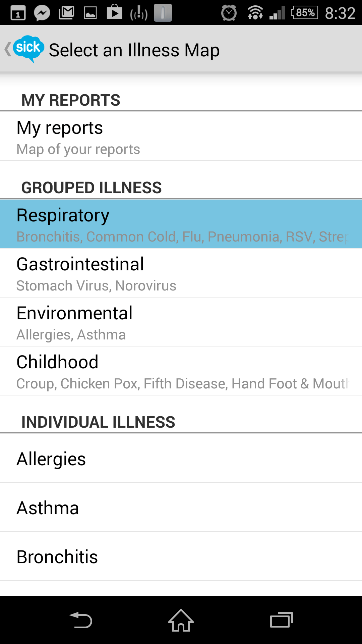Screen dimensions: 362x644
Task: Select the Respiratory illness group
Action: 181,224
